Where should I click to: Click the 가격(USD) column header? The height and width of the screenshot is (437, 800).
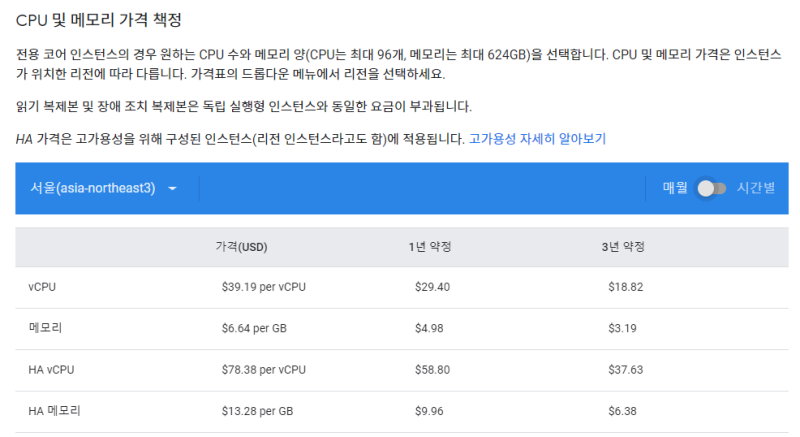coord(241,247)
